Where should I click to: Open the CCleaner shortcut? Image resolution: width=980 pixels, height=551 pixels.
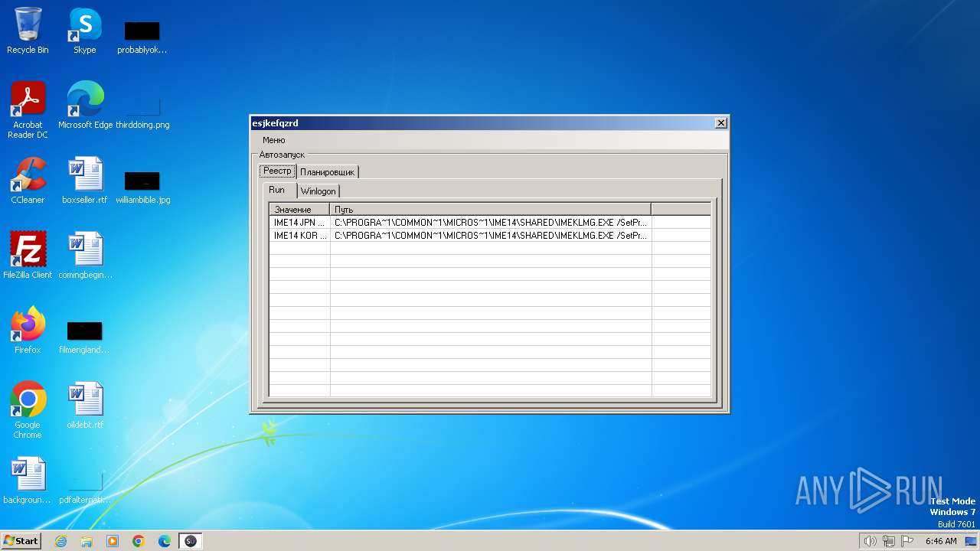(28, 181)
